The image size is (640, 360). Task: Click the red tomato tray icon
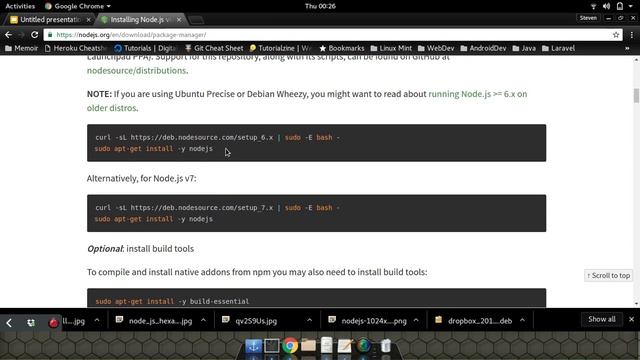(x=53, y=323)
